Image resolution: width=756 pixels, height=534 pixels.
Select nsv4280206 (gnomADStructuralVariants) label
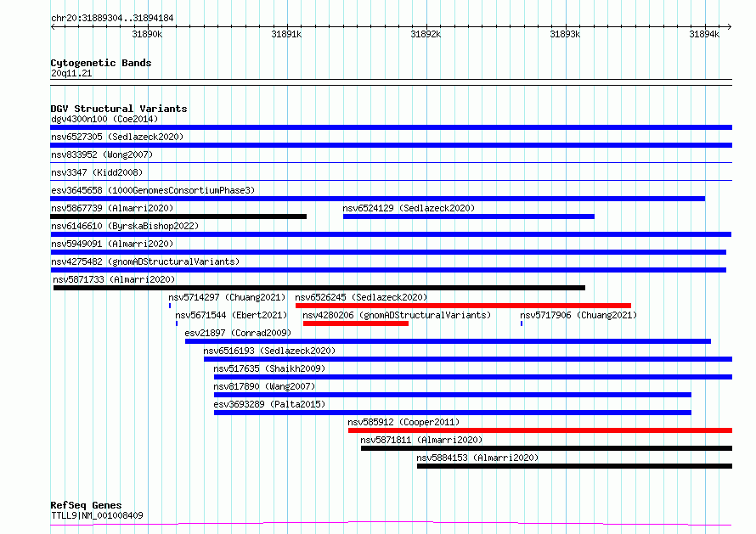(397, 315)
